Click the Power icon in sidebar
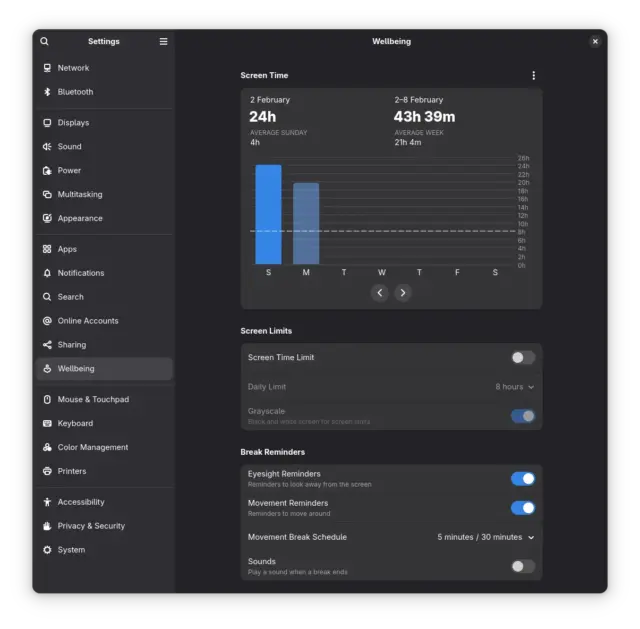Screen dimensions: 640x629 [47, 170]
